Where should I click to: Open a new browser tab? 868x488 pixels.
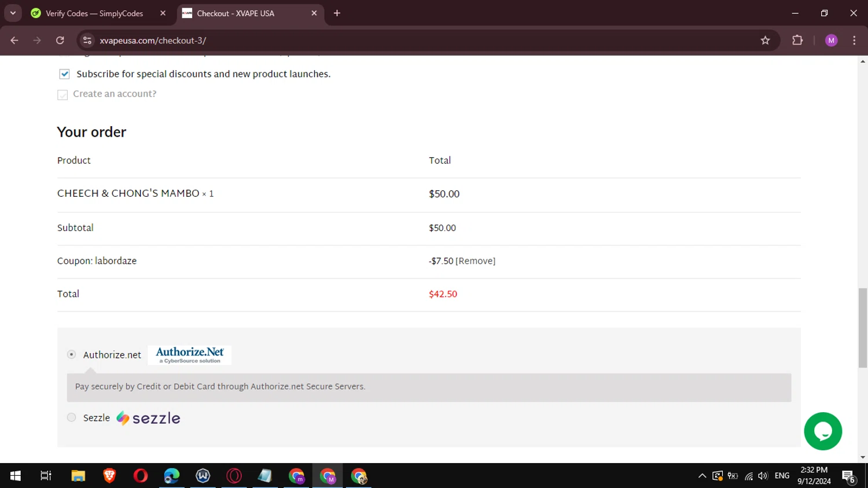coord(337,13)
